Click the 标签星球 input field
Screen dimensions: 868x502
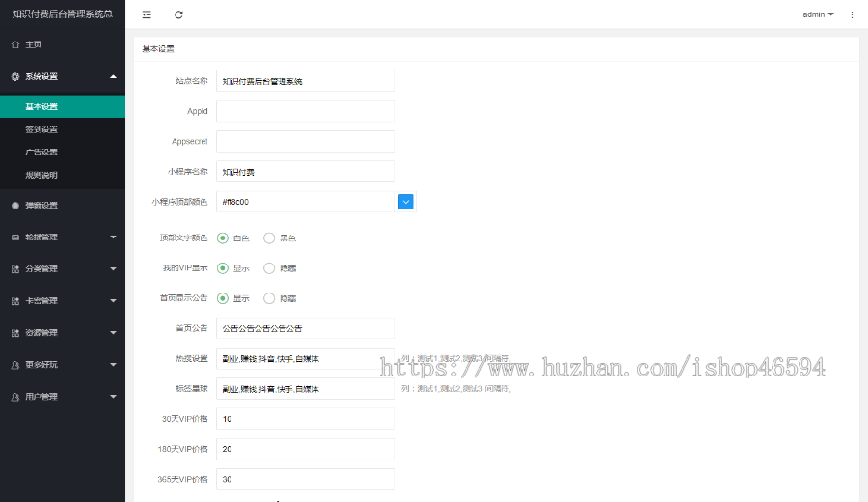tap(306, 389)
